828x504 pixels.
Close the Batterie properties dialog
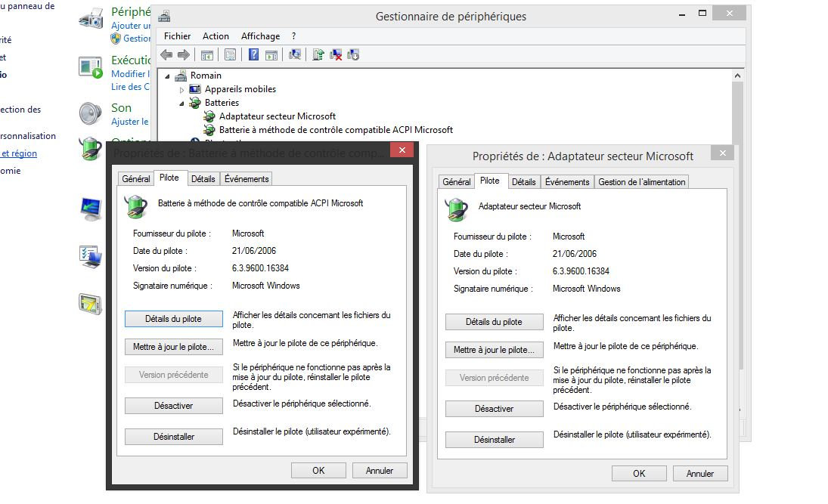[x=402, y=150]
